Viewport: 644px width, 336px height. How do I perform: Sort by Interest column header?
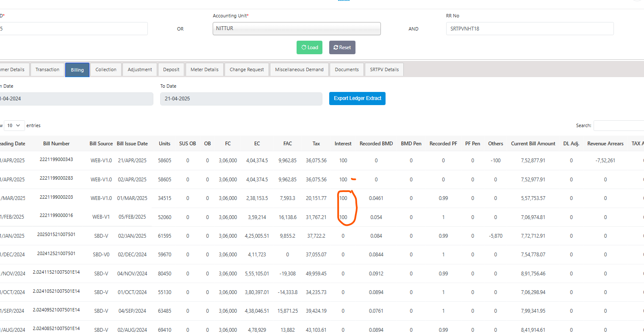[x=343, y=144]
